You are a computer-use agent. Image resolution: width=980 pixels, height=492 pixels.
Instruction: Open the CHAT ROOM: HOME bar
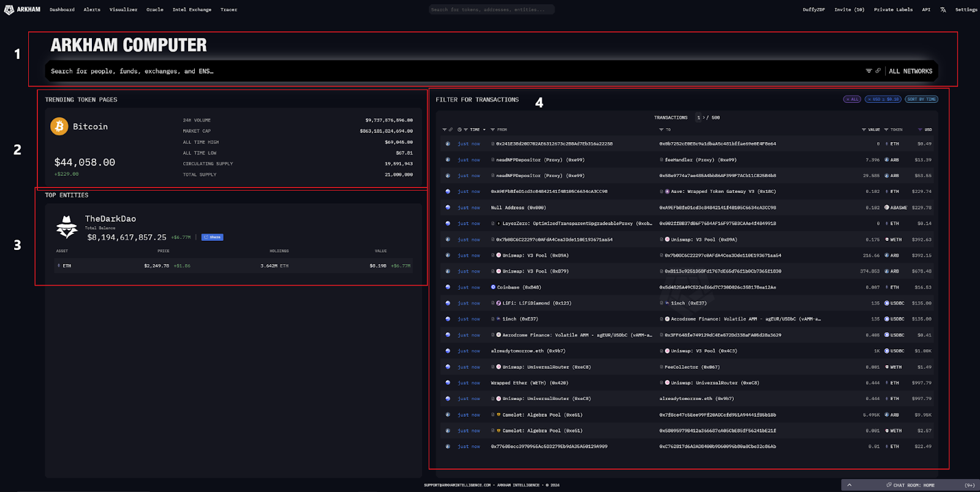[x=910, y=485]
